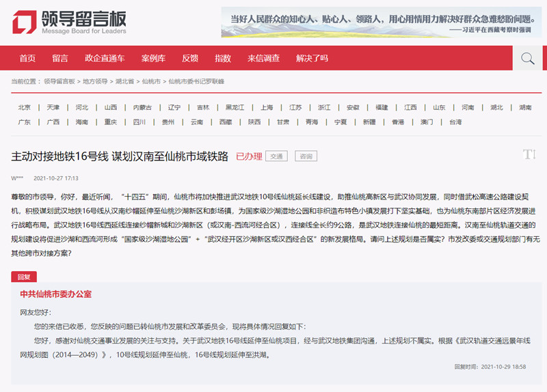Click the 中共仙桃市委办公室 reply heading

55,294
